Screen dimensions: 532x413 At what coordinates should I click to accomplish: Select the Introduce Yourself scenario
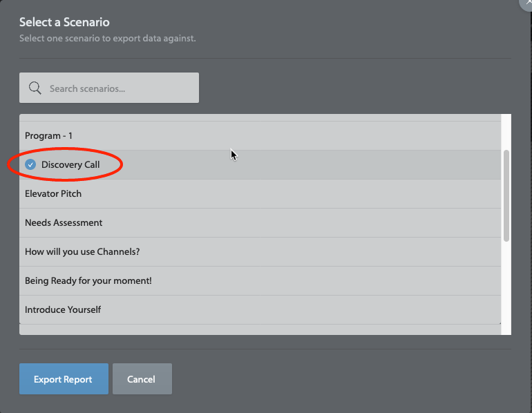click(x=63, y=310)
